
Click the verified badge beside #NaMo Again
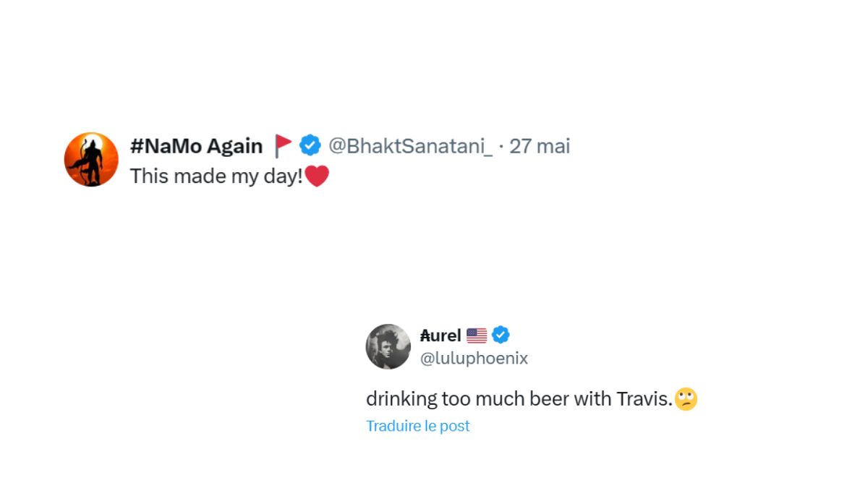tap(310, 145)
